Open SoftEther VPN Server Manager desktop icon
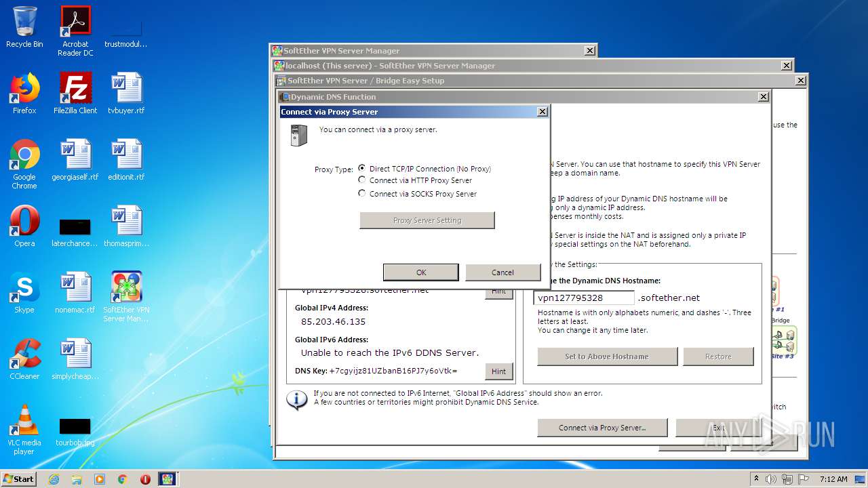The height and width of the screenshot is (488, 868). point(126,297)
